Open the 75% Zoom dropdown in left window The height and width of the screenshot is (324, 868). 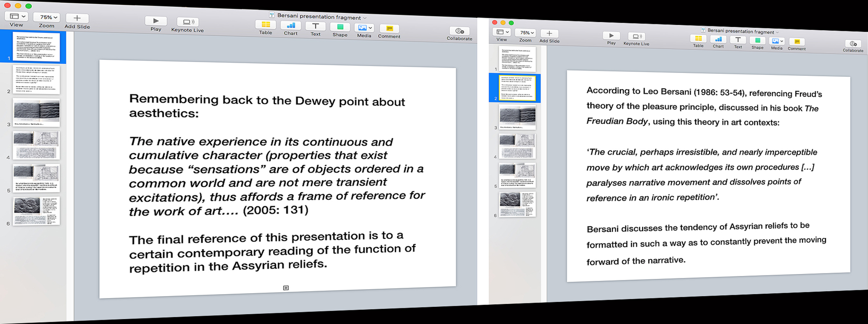[x=47, y=17]
